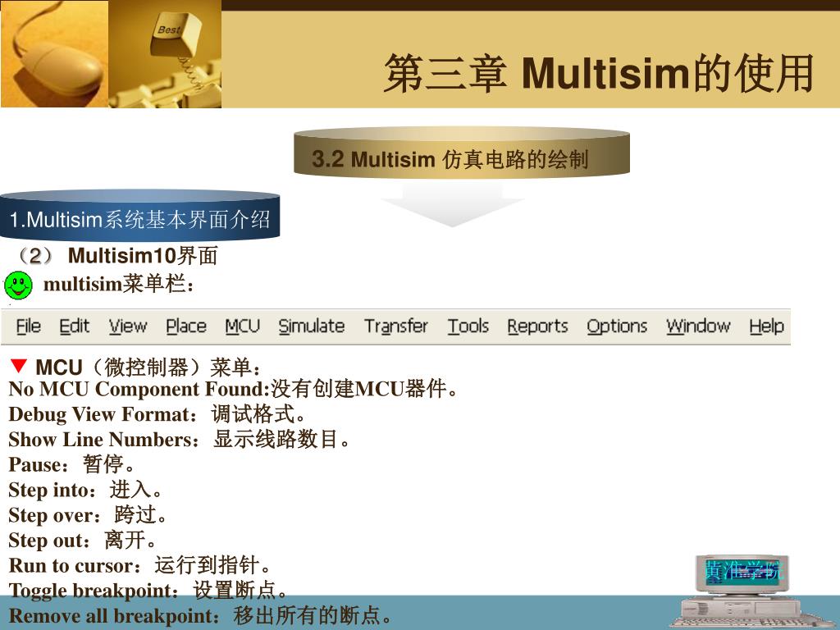Click the line 'Remove all breakpoint'

tap(201, 615)
